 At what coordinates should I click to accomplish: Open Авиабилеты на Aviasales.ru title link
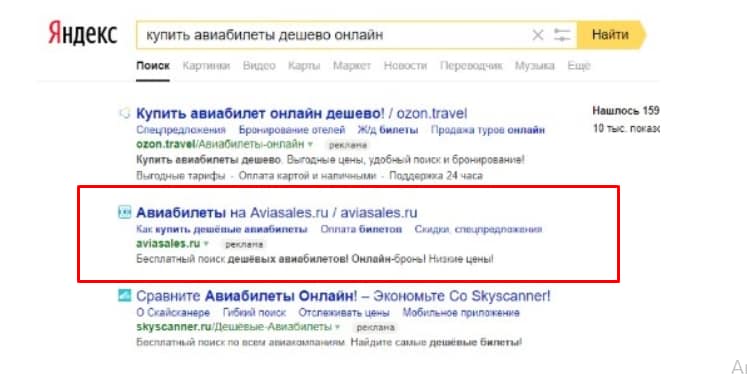click(x=277, y=212)
